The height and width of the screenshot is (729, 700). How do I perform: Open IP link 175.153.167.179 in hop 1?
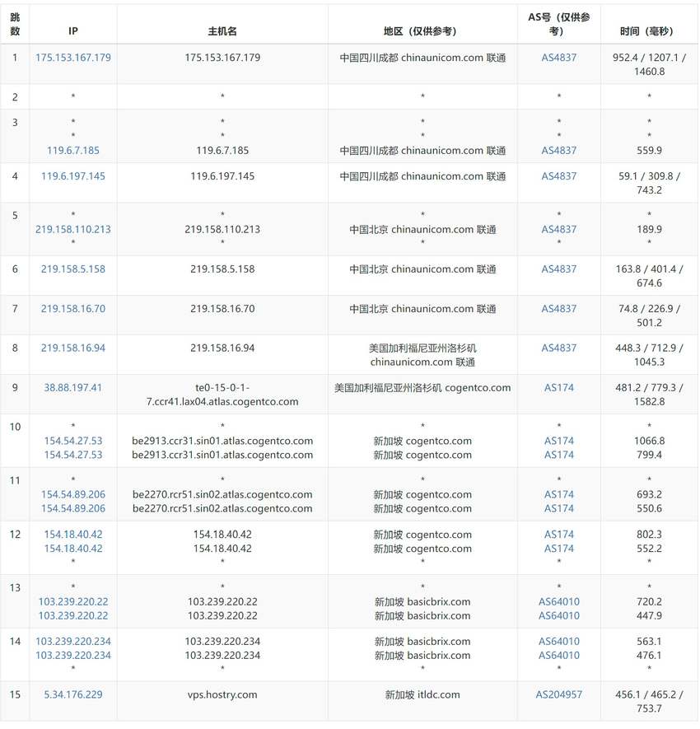(73, 58)
